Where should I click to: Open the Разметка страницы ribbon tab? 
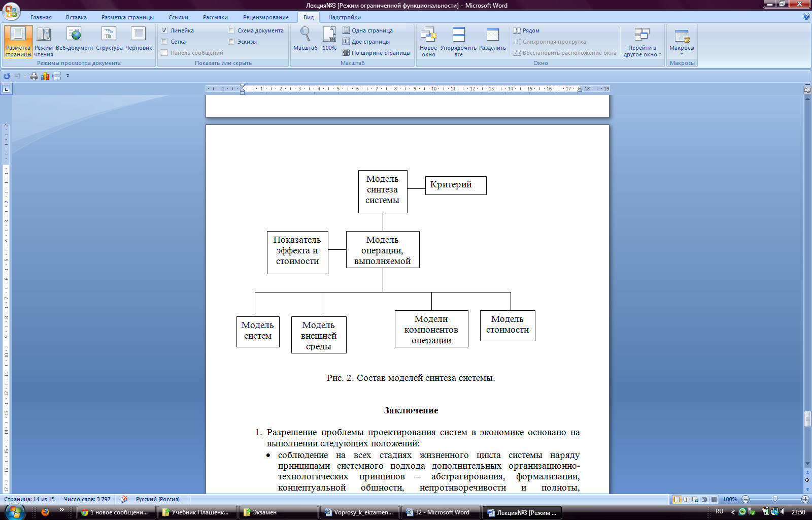(x=127, y=17)
